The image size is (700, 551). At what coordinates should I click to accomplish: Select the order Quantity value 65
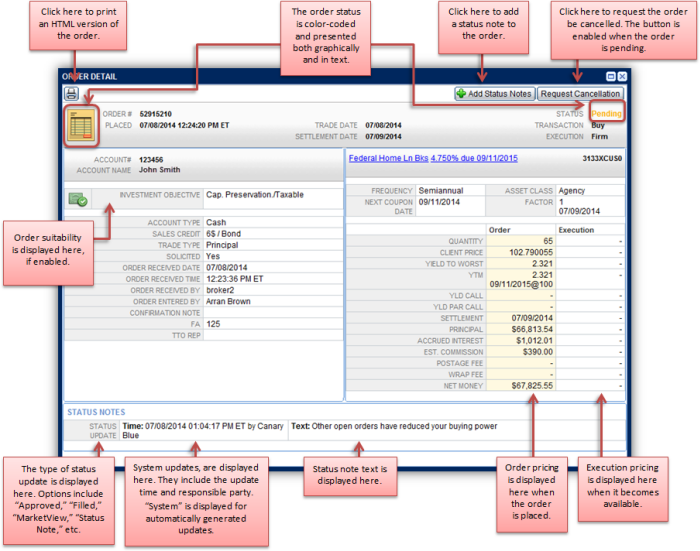[x=548, y=241]
